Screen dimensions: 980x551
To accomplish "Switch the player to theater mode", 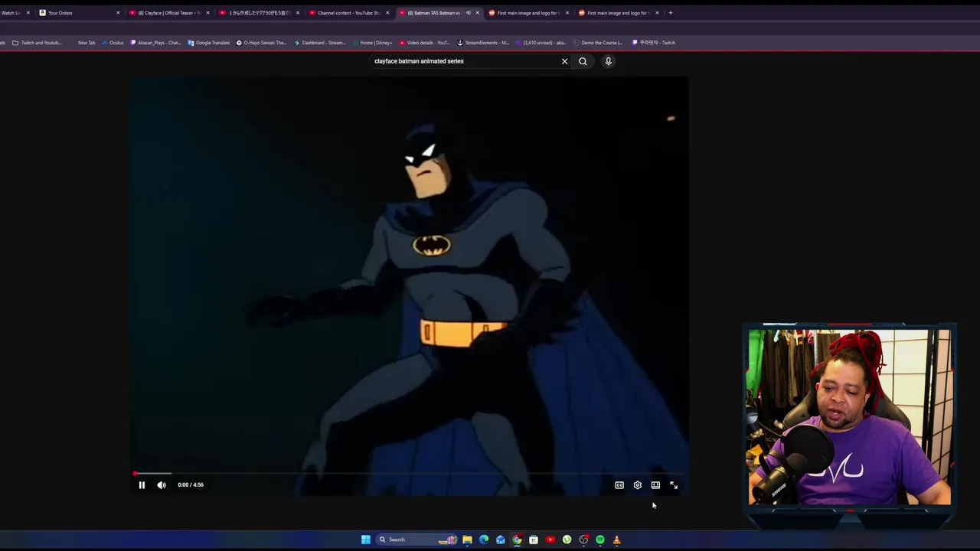I will [655, 485].
